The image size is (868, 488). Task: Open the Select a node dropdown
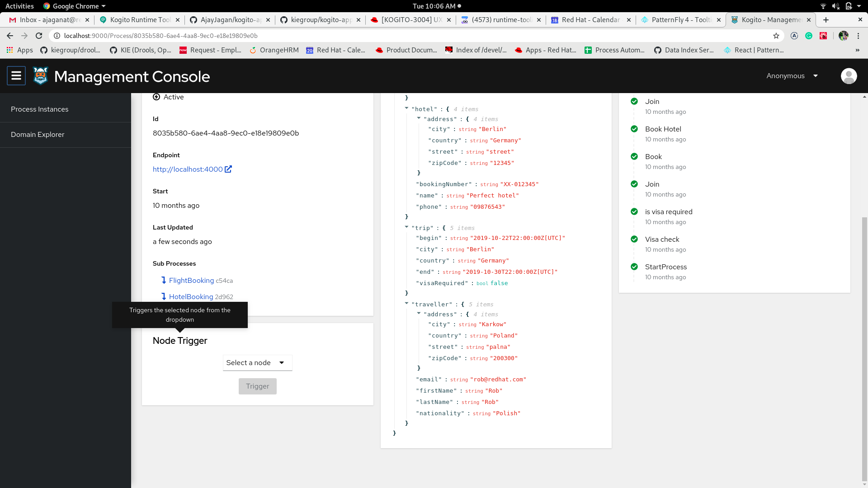pyautogui.click(x=257, y=363)
